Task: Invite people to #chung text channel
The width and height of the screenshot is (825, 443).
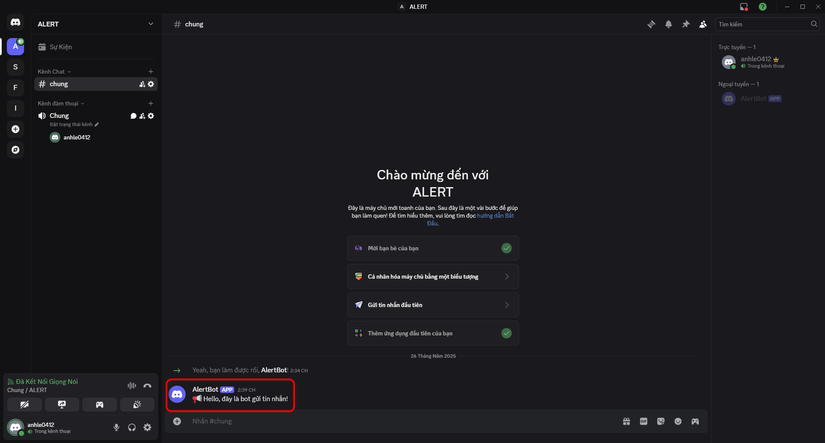Action: tap(142, 84)
